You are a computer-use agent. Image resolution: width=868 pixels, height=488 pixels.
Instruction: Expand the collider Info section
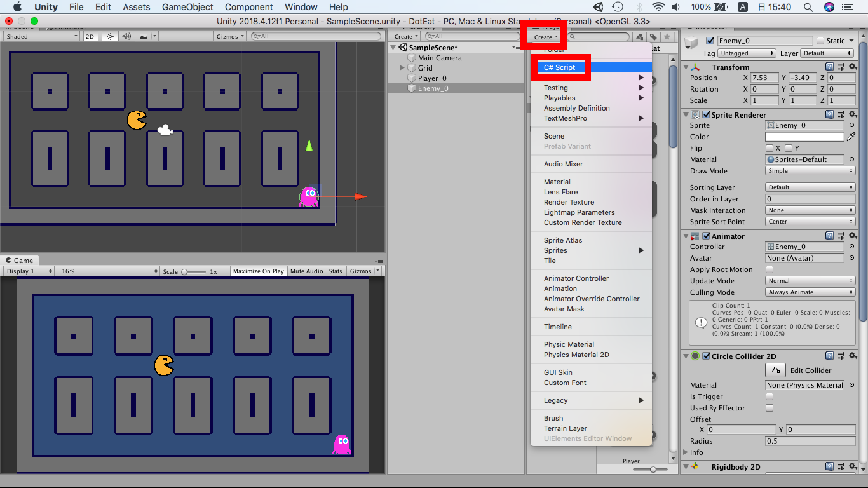(686, 452)
